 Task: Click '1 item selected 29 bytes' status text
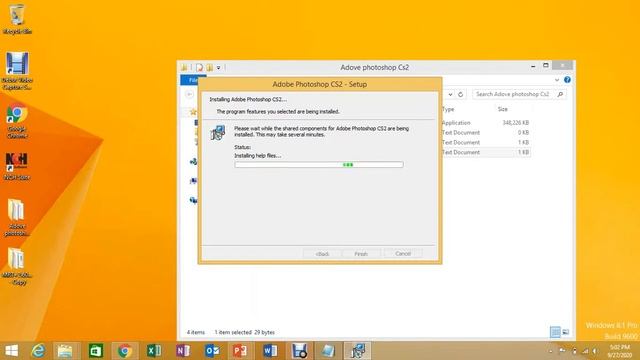(244, 332)
